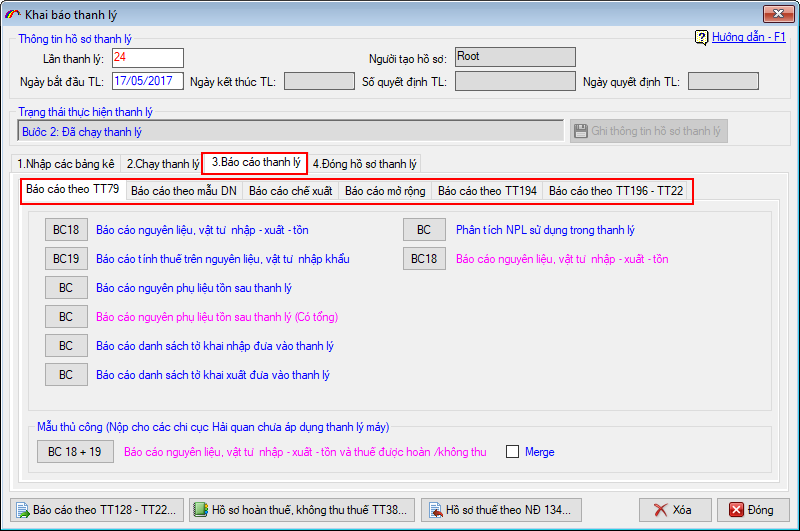The image size is (800, 531).
Task: Click 'Phân tích NPL sử dụng trong thanh lý' text
Action: (x=545, y=230)
